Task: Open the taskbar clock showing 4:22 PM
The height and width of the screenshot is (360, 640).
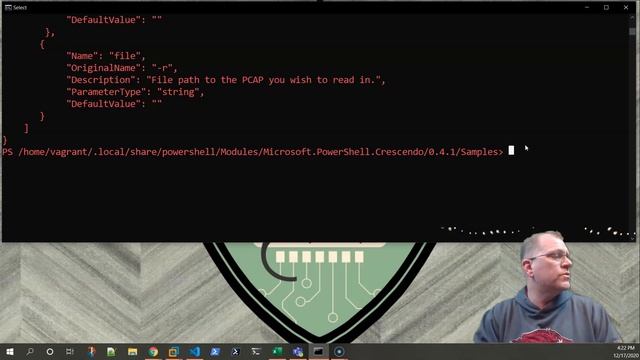Action: tap(626, 351)
